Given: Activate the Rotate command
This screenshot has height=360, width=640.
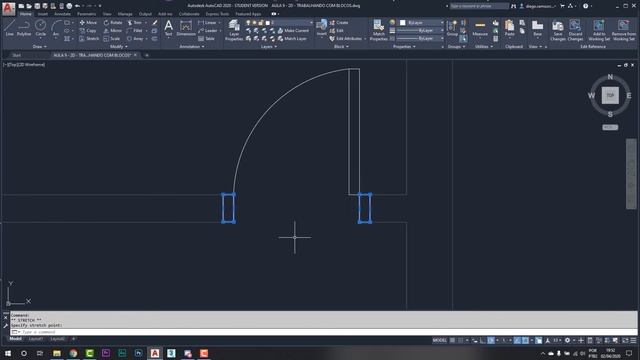Looking at the screenshot, I should pyautogui.click(x=113, y=22).
